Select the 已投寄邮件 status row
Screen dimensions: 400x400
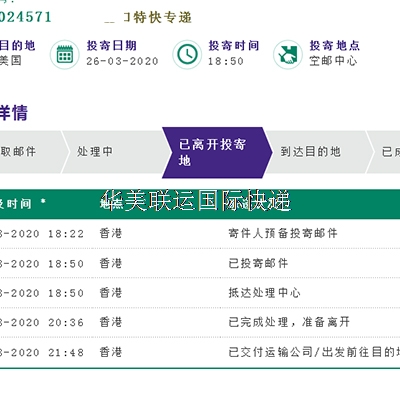(200, 263)
